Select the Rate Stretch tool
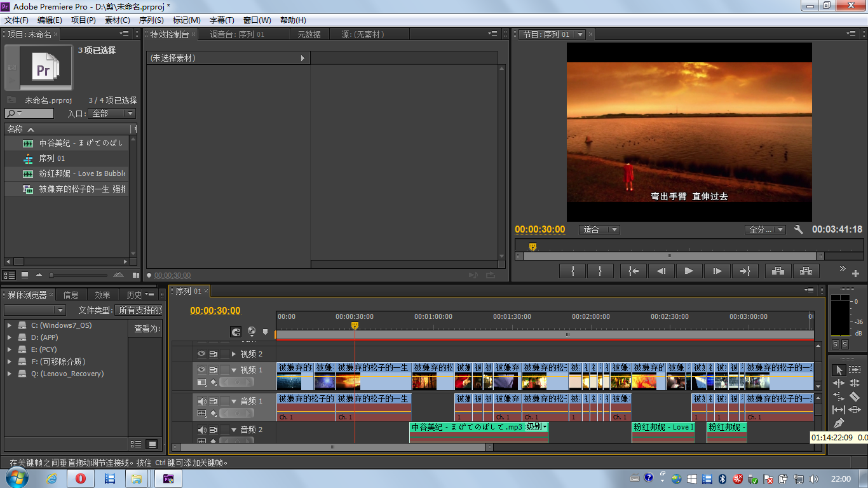 [x=838, y=396]
